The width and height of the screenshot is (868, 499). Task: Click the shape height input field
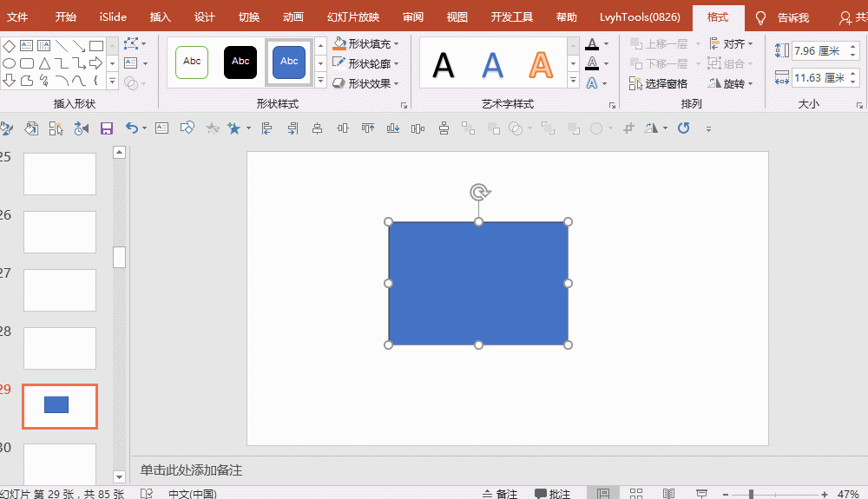coord(819,51)
